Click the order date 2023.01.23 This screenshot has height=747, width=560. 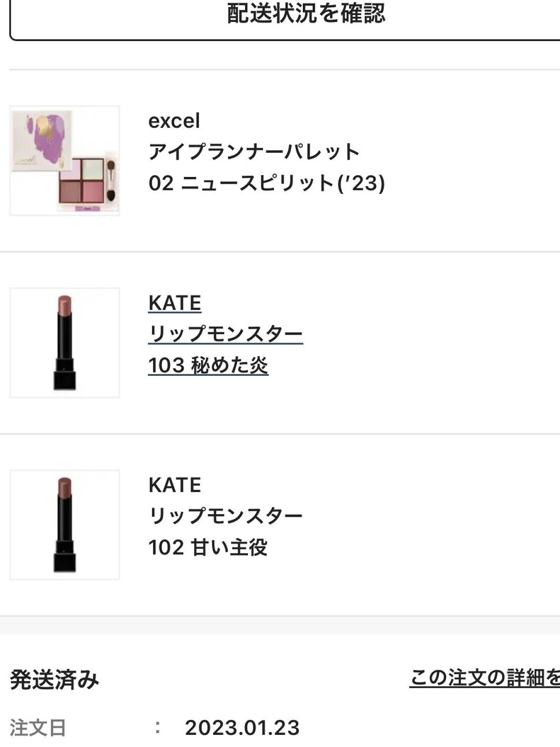tap(242, 727)
